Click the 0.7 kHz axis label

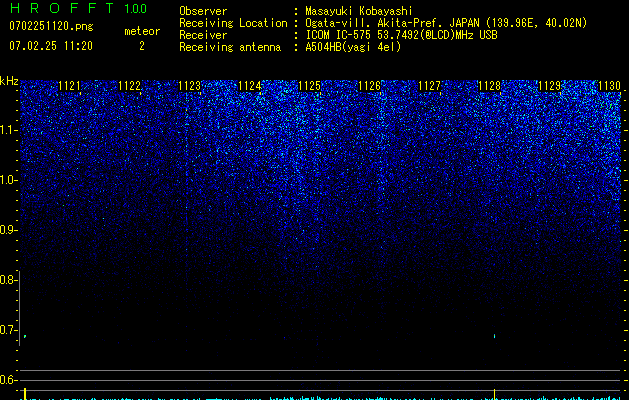point(8,330)
